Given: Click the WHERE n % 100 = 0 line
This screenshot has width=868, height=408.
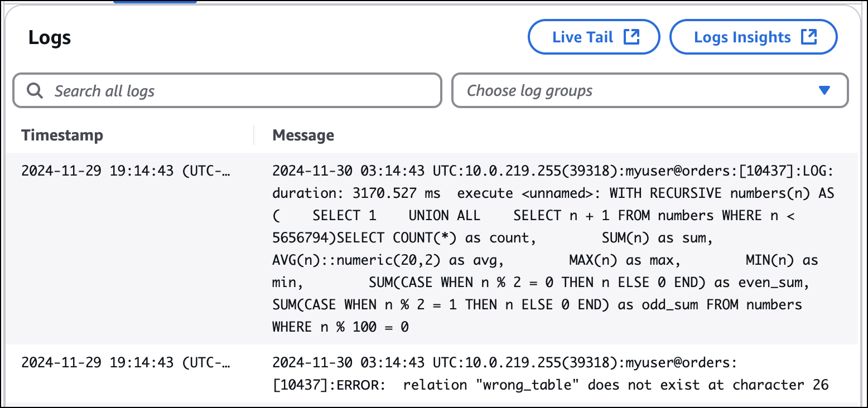Looking at the screenshot, I should coord(340,327).
